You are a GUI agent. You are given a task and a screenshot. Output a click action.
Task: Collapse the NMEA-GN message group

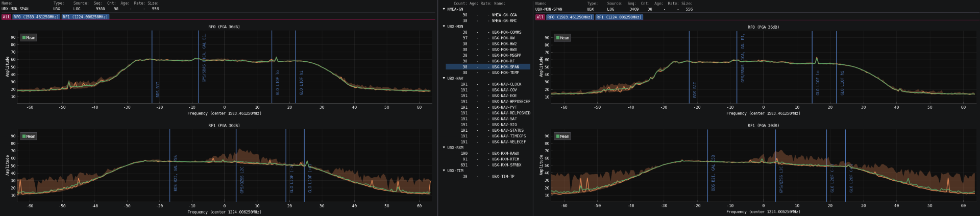tap(444, 9)
